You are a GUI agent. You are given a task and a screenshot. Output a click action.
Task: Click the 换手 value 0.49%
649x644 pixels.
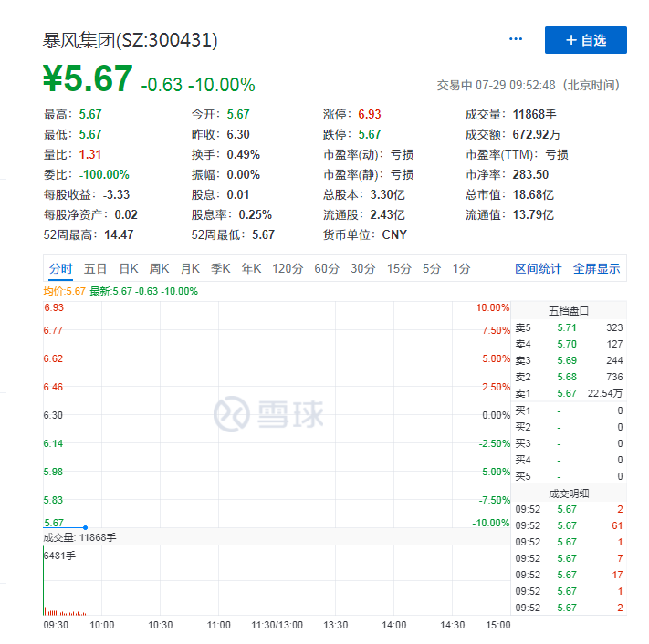[x=243, y=154]
